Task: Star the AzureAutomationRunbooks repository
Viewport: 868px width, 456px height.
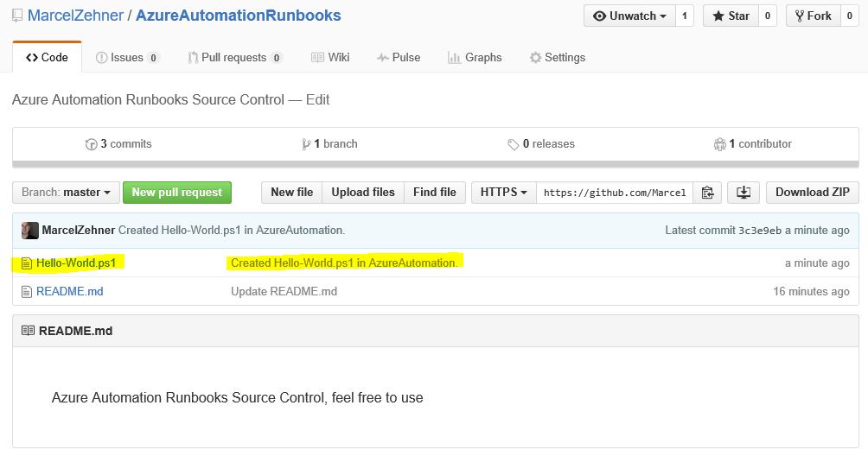Action: click(730, 16)
